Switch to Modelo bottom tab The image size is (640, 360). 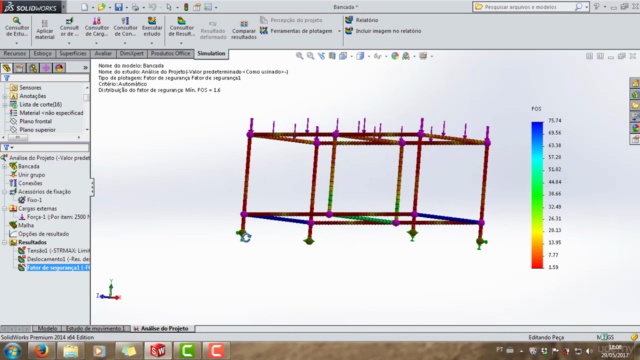click(47, 329)
